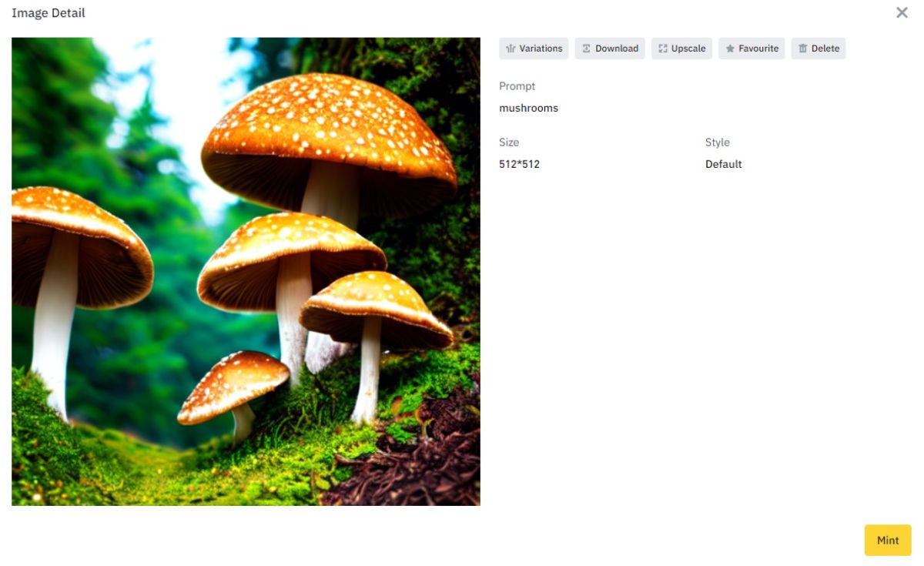Select the prompt text "mushrooms"
Viewport: 924px width, 566px height.
click(x=528, y=108)
